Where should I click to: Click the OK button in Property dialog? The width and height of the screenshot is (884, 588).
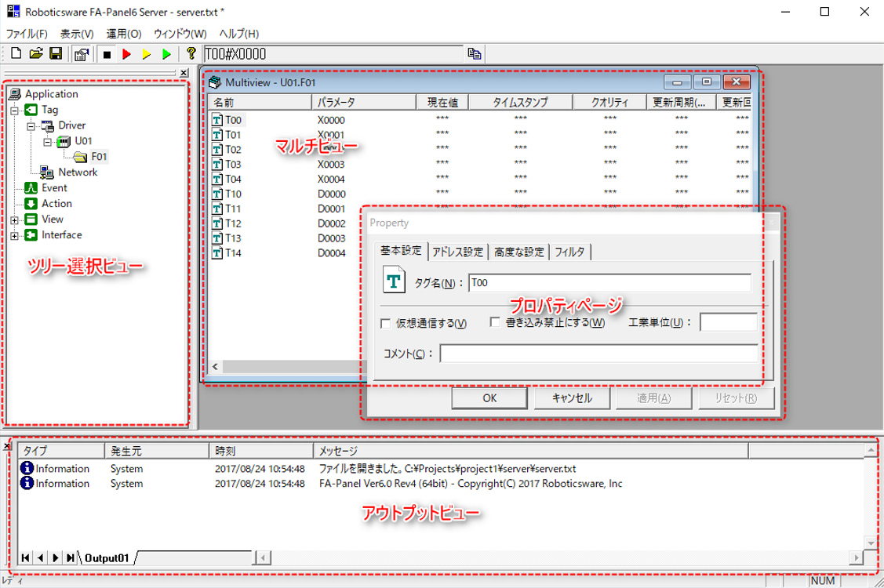point(489,397)
